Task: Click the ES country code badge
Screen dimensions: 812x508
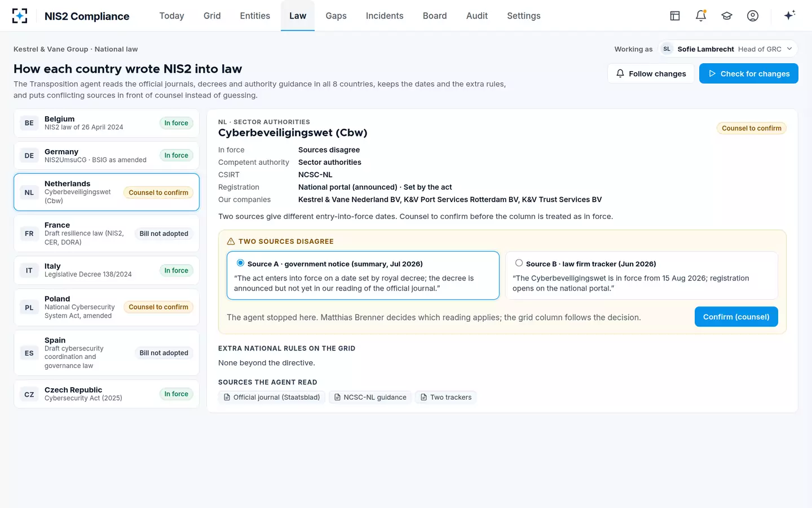Action: click(29, 353)
